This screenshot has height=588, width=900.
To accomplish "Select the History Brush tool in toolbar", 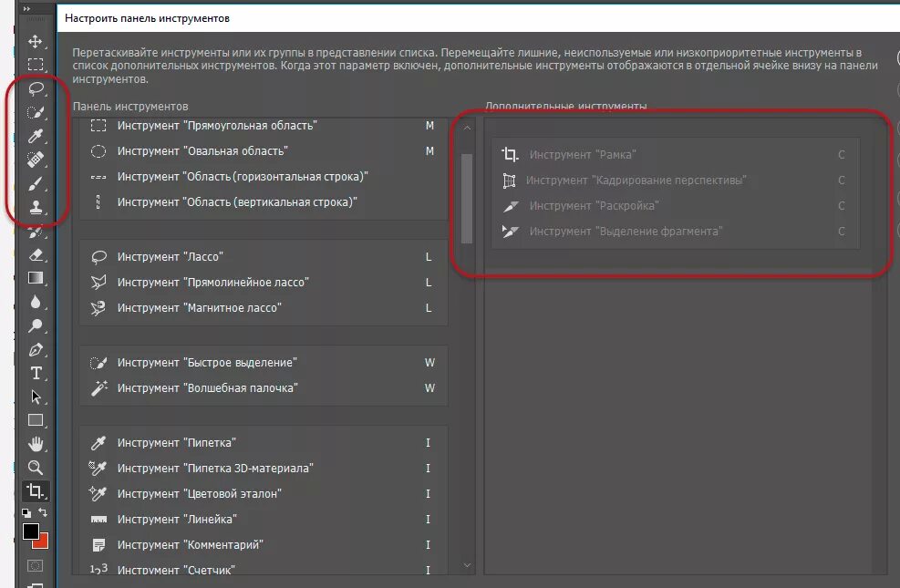I will 36,232.
